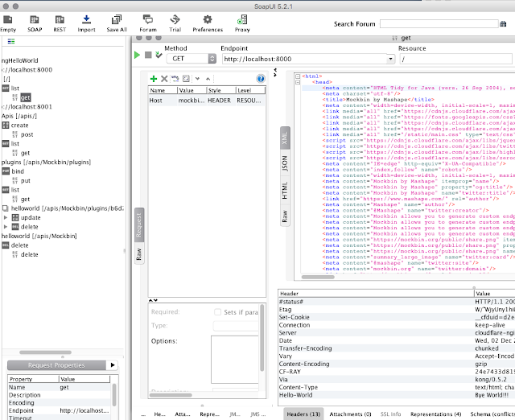
Task: Click the collapse arrows below parameter table
Action: click(153, 300)
